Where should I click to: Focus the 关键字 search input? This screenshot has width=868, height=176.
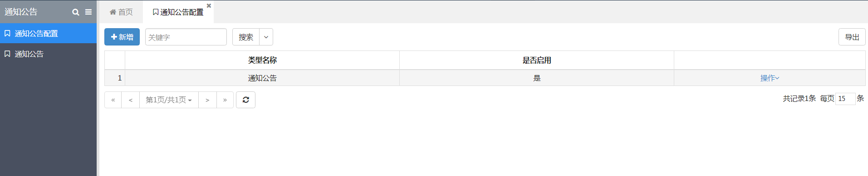(x=186, y=37)
